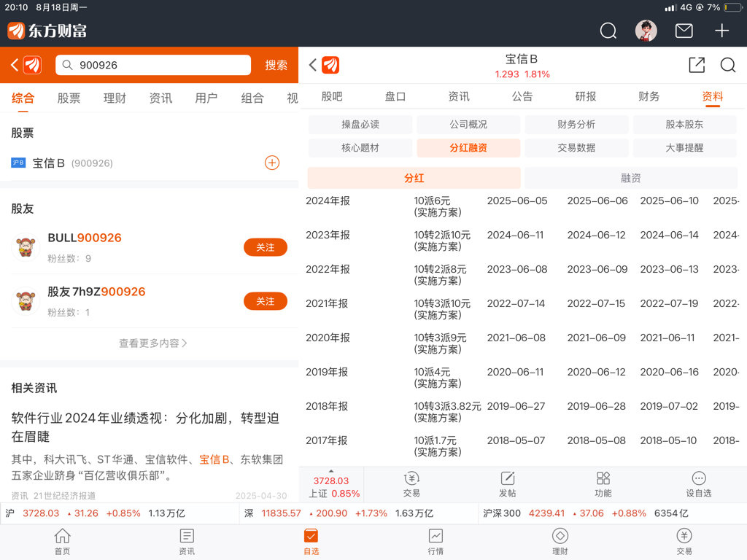The height and width of the screenshot is (560, 747).
Task: Select the 融资 financing sub-tab
Action: [x=631, y=178]
